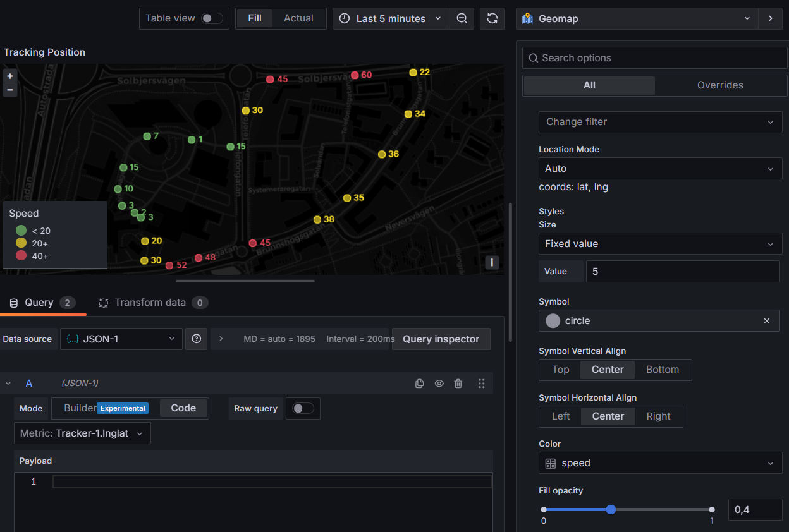Open the Query inspector
The width and height of the screenshot is (789, 532).
point(441,339)
